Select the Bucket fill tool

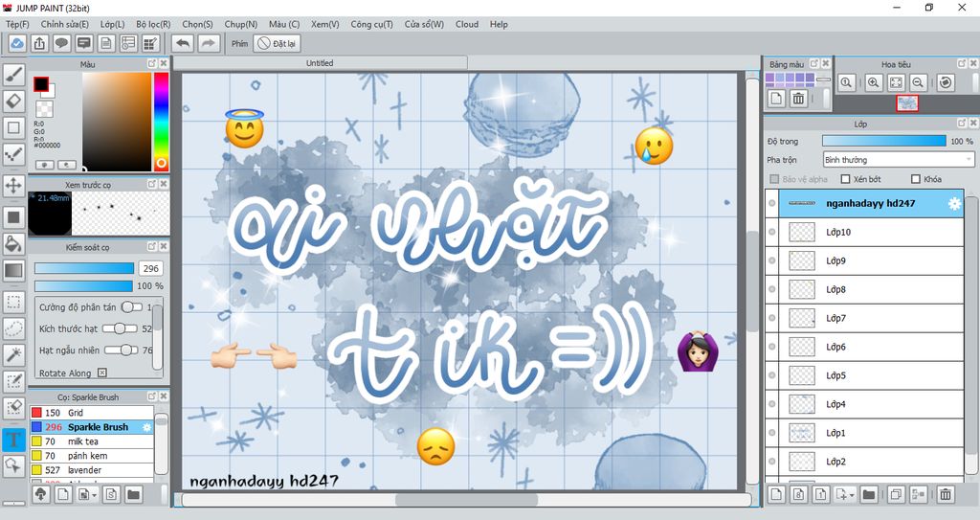tap(13, 243)
